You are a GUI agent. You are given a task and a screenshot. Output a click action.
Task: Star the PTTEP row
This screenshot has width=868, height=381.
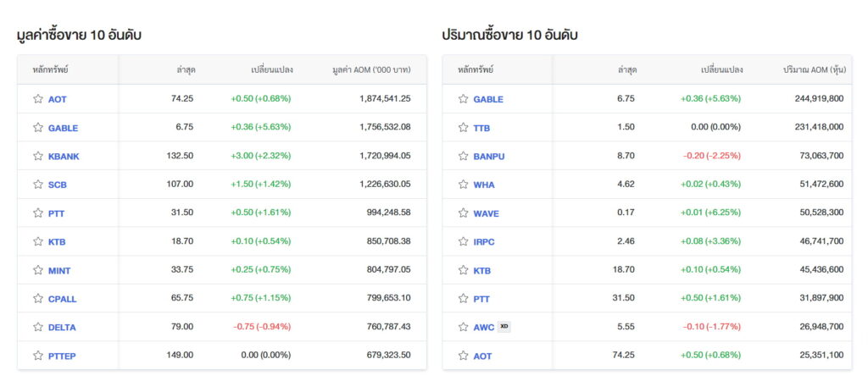click(37, 356)
